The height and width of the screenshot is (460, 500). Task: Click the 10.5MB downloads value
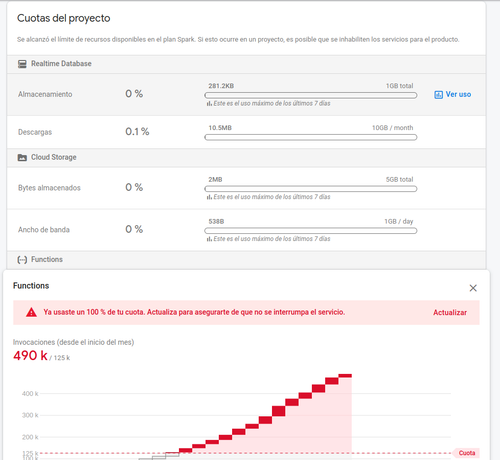coord(220,128)
